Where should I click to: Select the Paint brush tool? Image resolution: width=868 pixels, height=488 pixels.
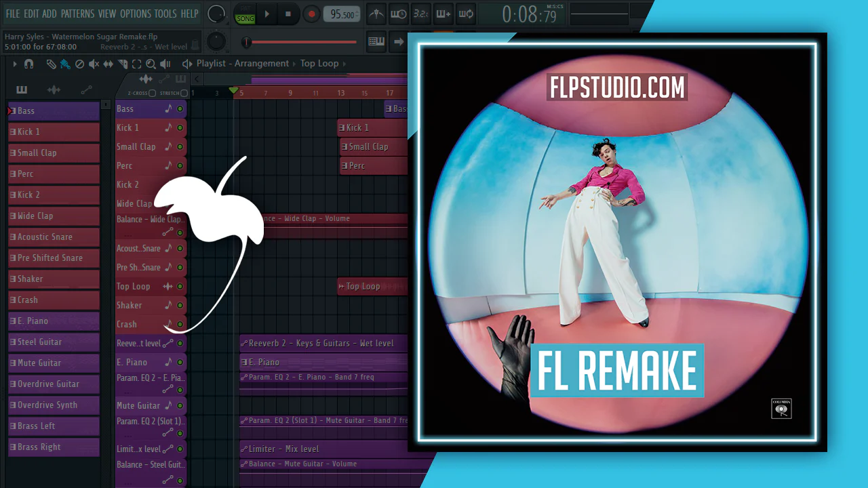click(65, 64)
